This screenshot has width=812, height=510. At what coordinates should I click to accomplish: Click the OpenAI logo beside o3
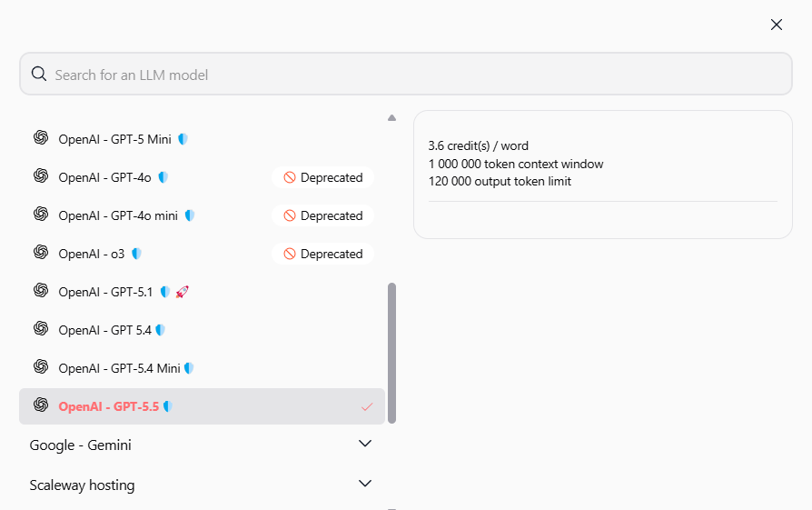[x=40, y=253]
